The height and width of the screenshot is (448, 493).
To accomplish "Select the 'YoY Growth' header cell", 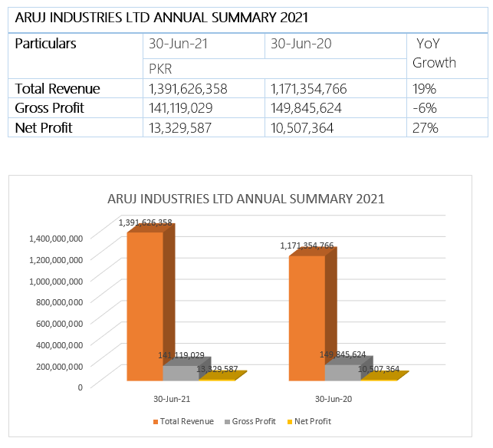I will pos(447,56).
